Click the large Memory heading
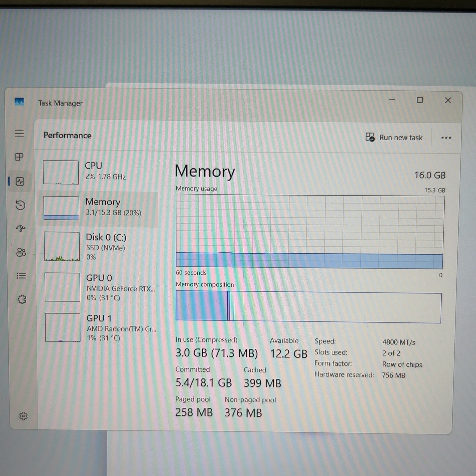 pyautogui.click(x=205, y=171)
